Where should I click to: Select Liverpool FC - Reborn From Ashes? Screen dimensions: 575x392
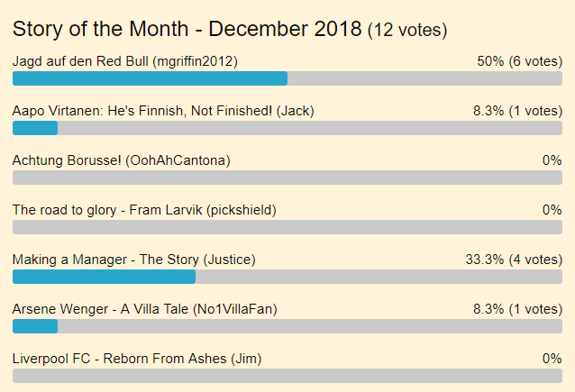point(137,359)
